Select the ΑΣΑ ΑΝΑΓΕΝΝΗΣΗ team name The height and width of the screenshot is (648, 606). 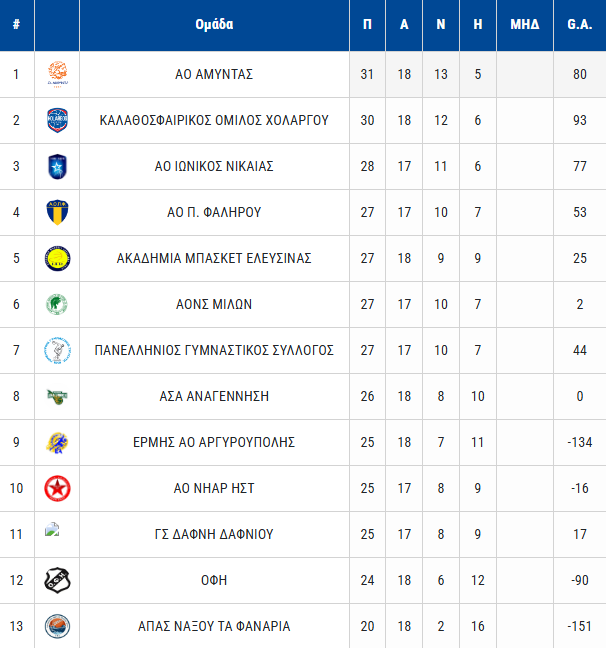pos(214,396)
